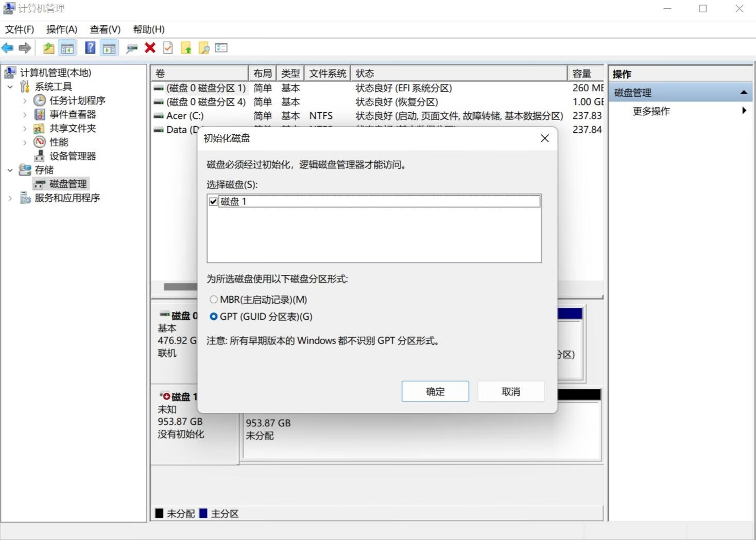Expand the 服务和应用程序 tree node
Image resolution: width=756 pixels, height=540 pixels.
(x=10, y=197)
